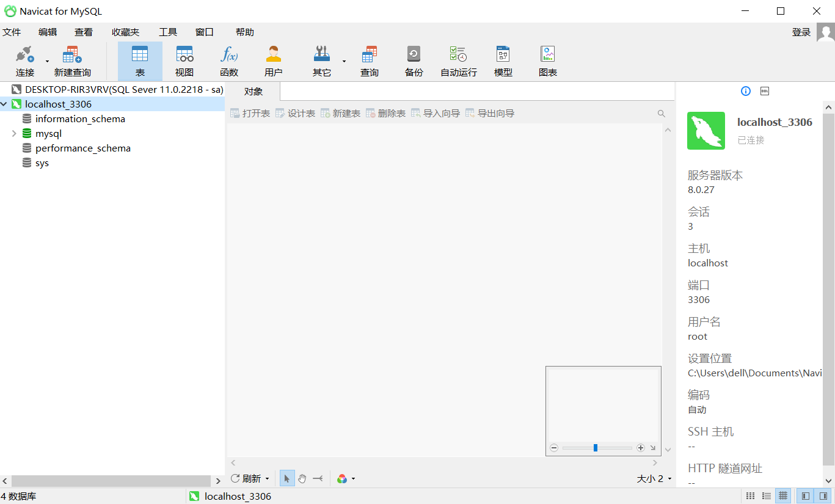Viewport: 835px width, 504px height.
Task: Open the 函数 functions section
Action: pyautogui.click(x=229, y=61)
